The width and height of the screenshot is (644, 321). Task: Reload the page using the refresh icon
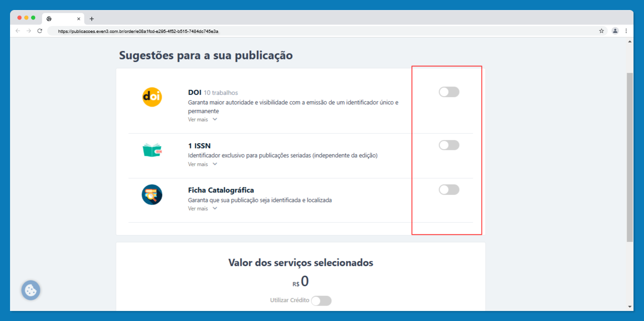point(40,31)
